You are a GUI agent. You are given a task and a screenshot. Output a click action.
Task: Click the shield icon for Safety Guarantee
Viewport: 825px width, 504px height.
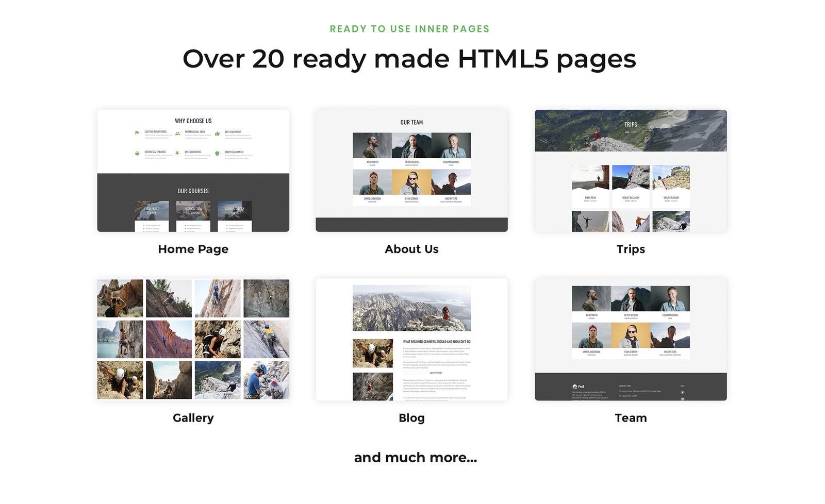click(217, 154)
